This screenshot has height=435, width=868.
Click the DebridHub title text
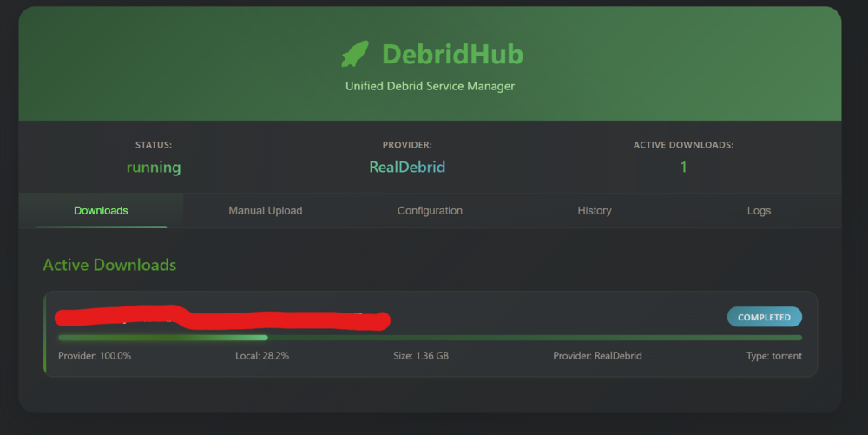[x=452, y=54]
